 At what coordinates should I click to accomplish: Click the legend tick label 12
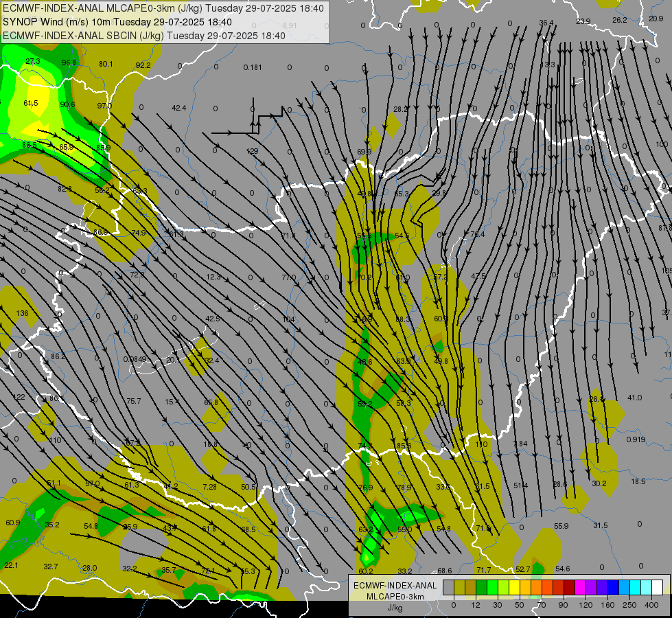point(476,605)
